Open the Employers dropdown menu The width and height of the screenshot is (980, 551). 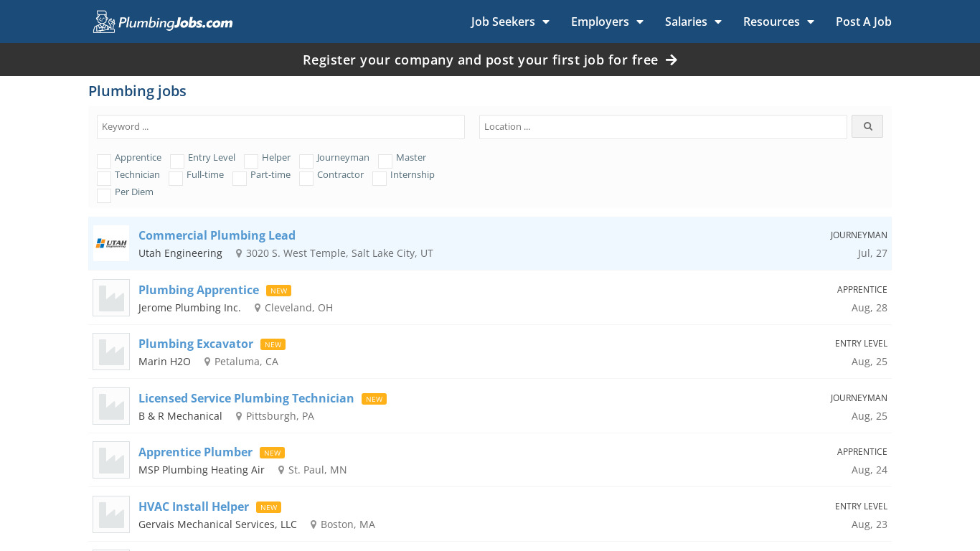(x=607, y=22)
